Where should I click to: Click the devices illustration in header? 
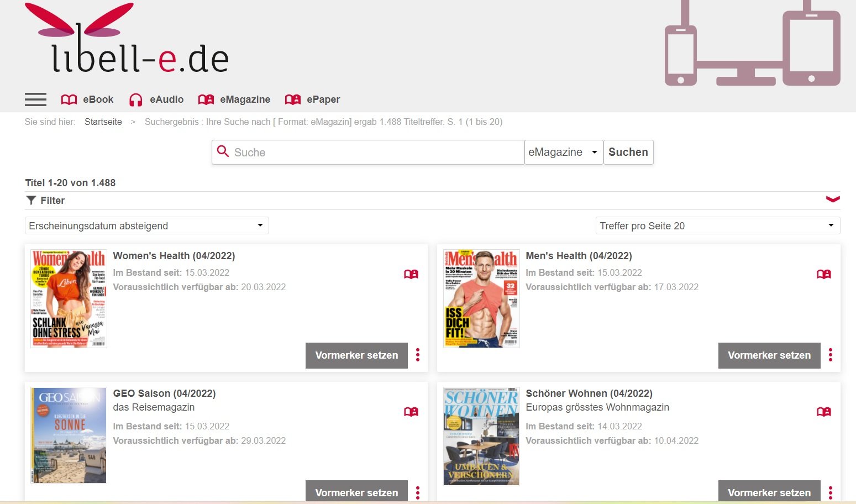(x=752, y=44)
